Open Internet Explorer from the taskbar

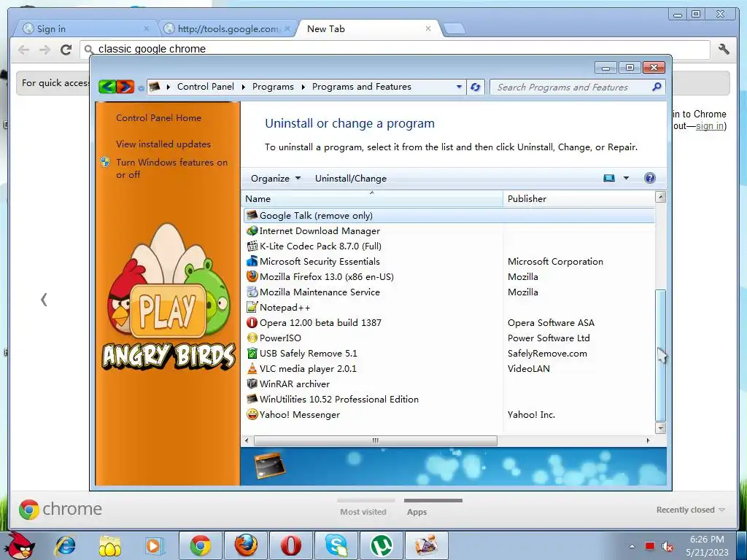coord(65,545)
